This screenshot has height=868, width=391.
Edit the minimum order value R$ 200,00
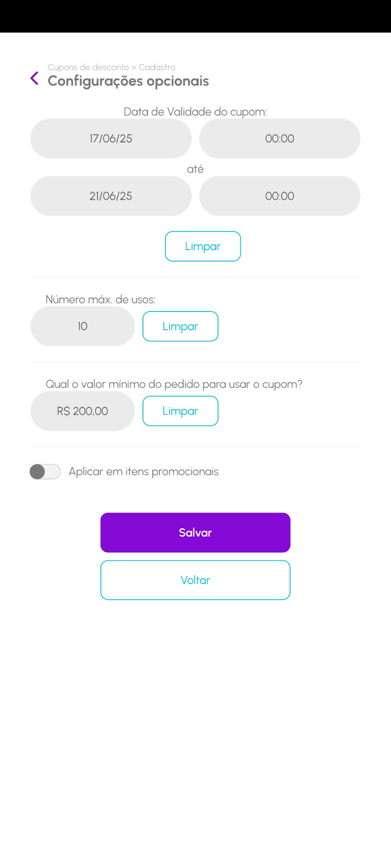pyautogui.click(x=83, y=411)
